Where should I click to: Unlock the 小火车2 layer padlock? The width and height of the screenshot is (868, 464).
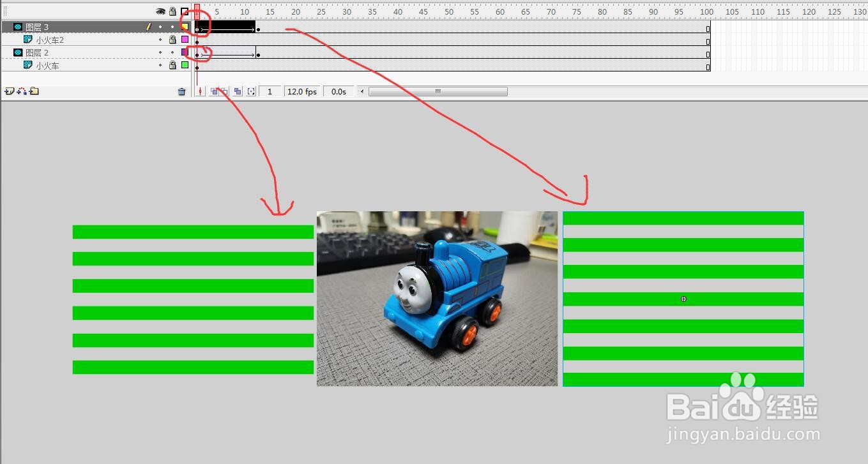tap(172, 40)
